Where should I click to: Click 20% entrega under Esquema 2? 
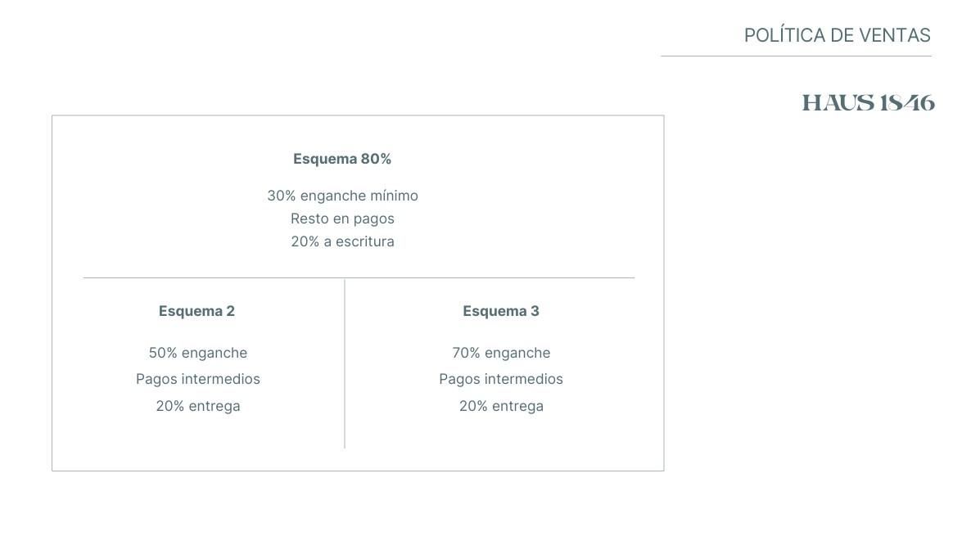[x=198, y=406]
